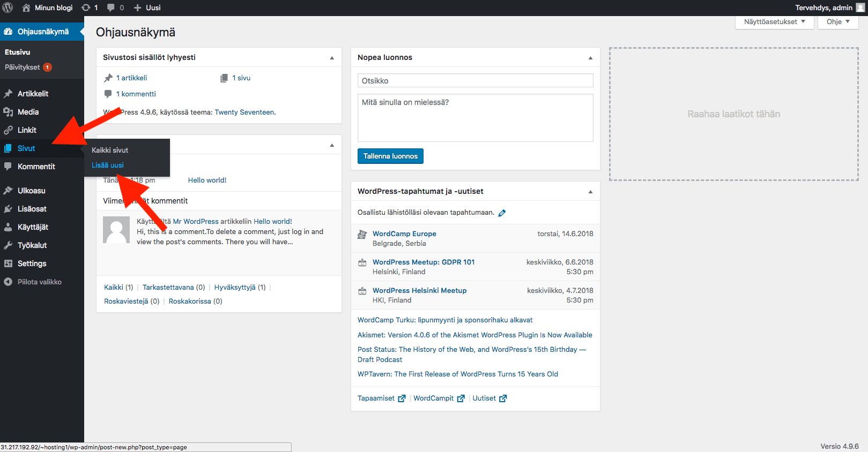Click the home icon beside Minun blogi
This screenshot has height=452, width=868.
click(x=26, y=7)
